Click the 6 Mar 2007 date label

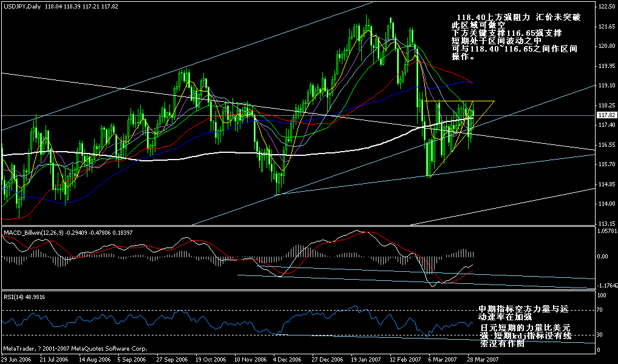coord(444,360)
